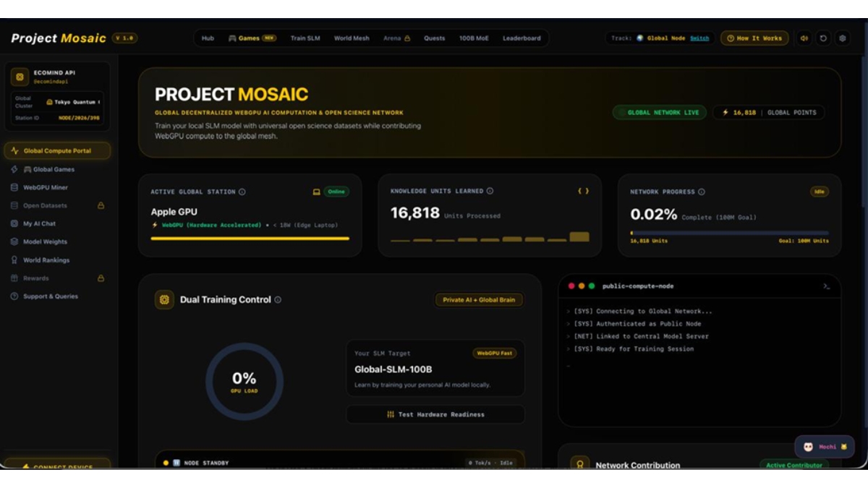Click the V 1.0 version badge
Screen dimensions: 868x488
(x=124, y=38)
